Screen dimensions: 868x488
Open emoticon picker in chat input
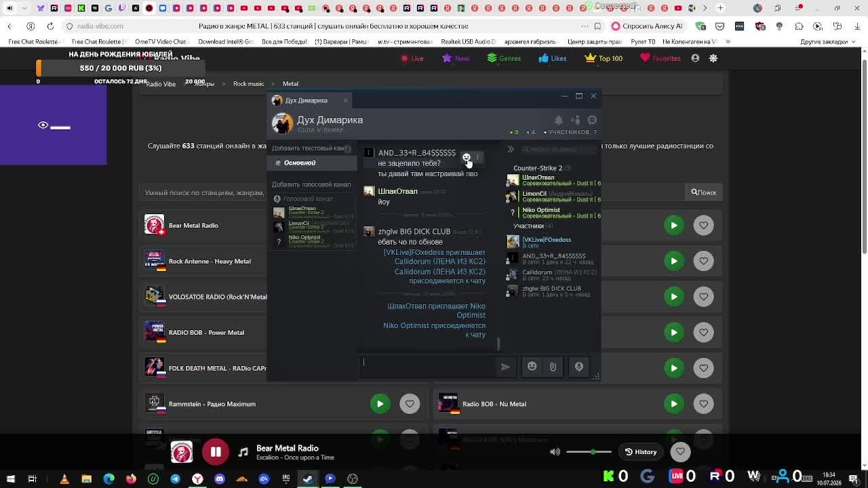coord(532,367)
